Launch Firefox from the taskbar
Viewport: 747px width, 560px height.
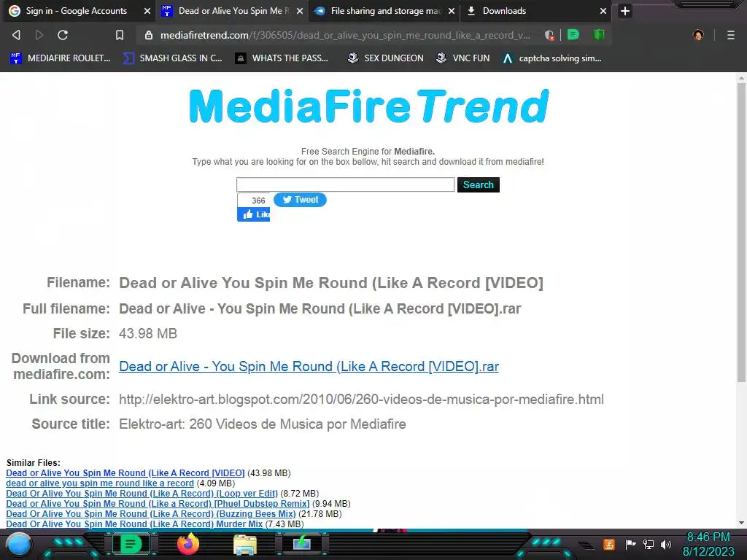pyautogui.click(x=188, y=544)
